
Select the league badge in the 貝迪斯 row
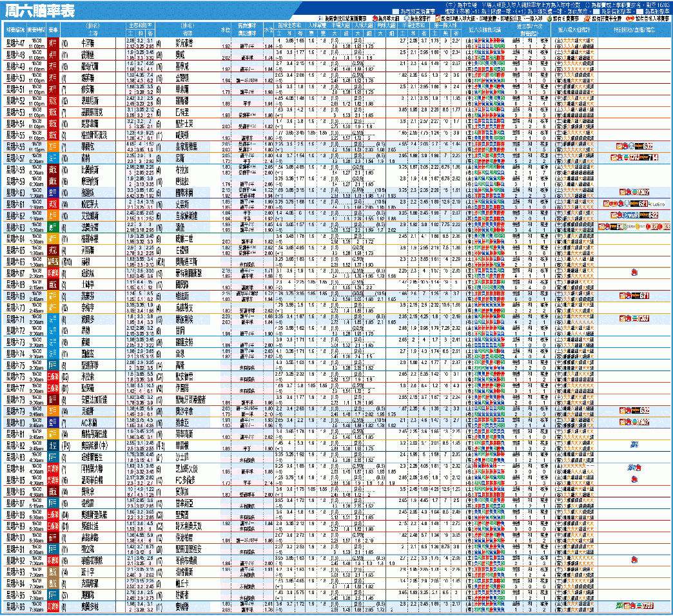point(53,411)
